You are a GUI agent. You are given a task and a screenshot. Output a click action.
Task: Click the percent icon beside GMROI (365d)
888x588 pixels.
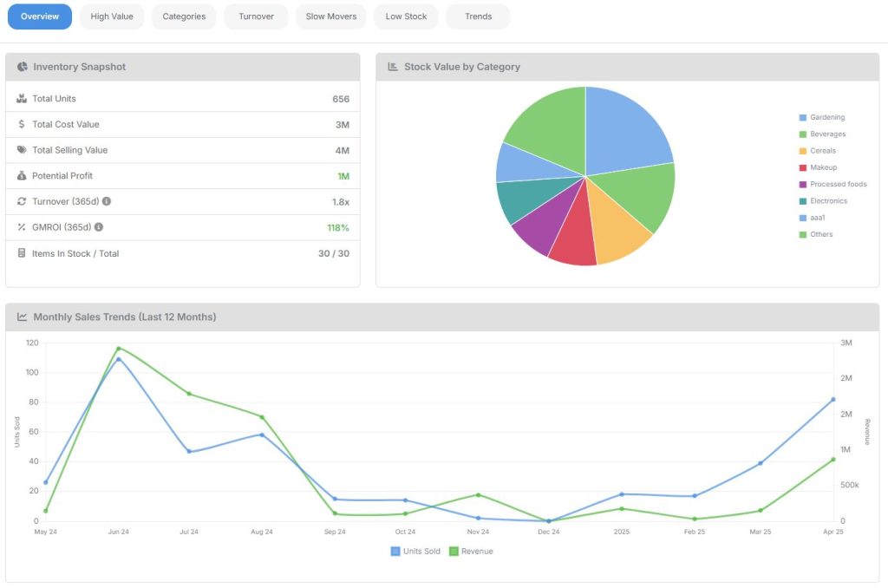tap(22, 226)
